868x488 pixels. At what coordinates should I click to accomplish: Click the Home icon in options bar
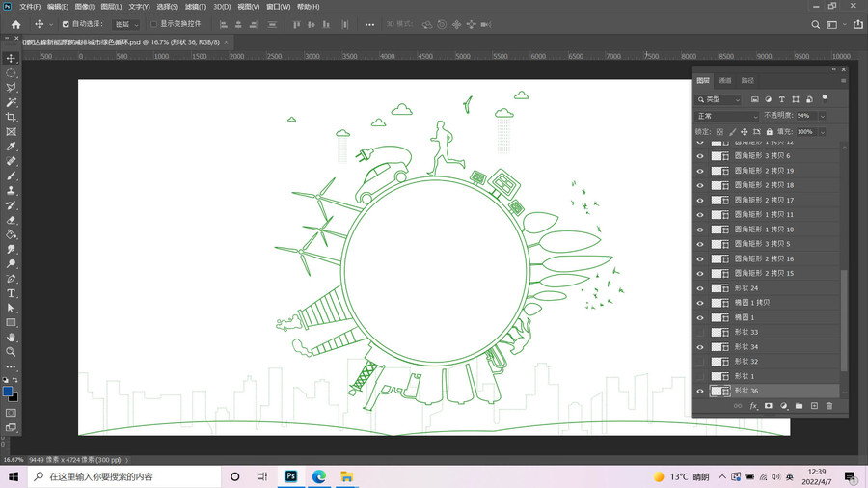[x=15, y=24]
